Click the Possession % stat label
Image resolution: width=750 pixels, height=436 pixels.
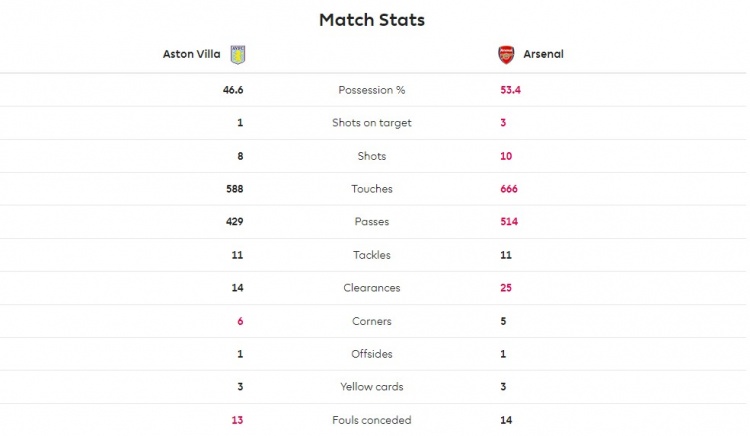(372, 90)
